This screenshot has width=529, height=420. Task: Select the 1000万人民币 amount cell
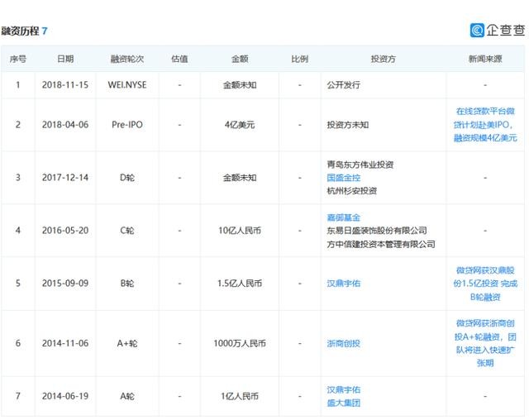click(240, 343)
